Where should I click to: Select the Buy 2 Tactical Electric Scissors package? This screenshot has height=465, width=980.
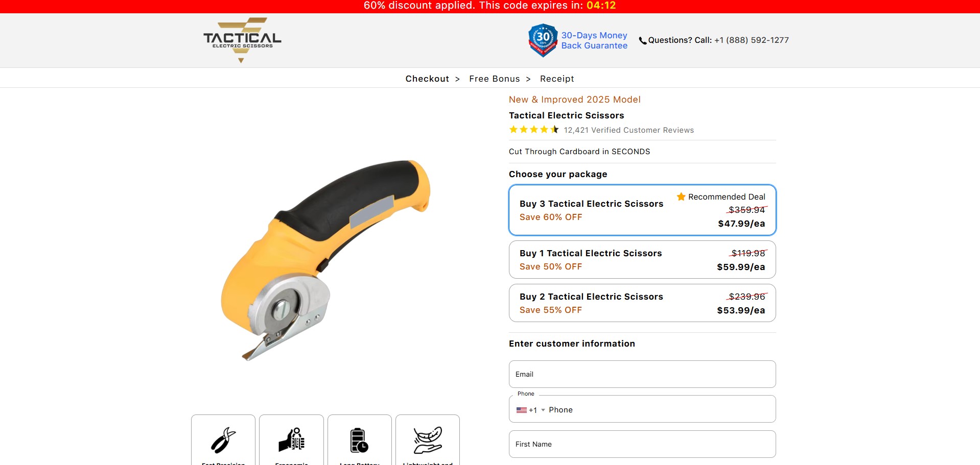[x=642, y=303]
